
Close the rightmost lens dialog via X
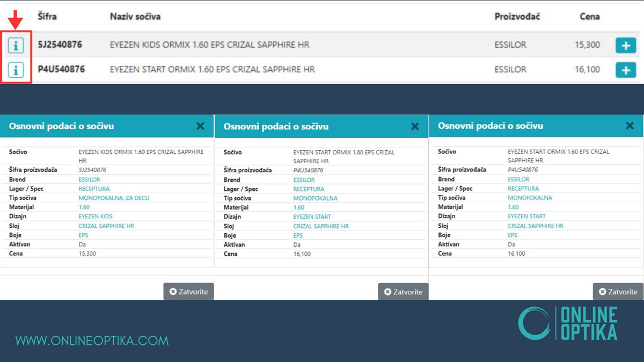(x=630, y=126)
